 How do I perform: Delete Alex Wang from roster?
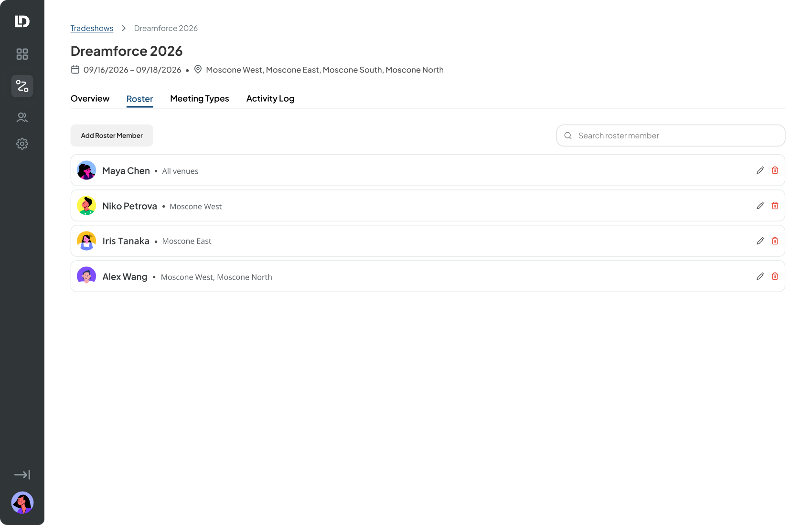pos(775,276)
